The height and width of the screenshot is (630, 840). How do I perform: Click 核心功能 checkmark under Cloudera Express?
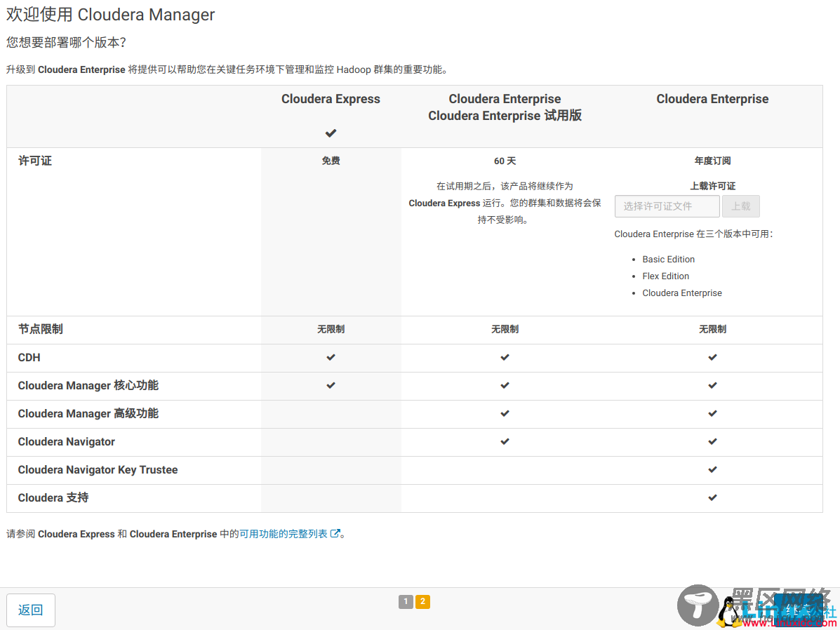click(x=331, y=385)
